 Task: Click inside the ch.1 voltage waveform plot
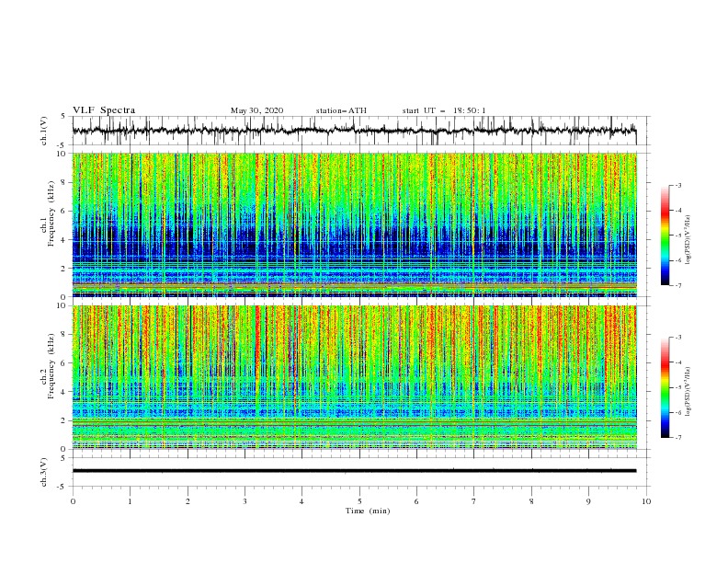coord(360,131)
